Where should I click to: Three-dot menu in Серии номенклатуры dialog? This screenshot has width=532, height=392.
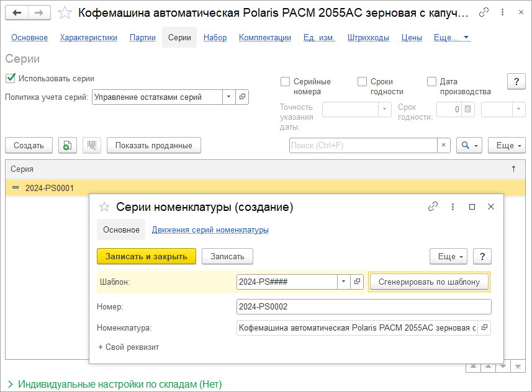click(x=453, y=207)
